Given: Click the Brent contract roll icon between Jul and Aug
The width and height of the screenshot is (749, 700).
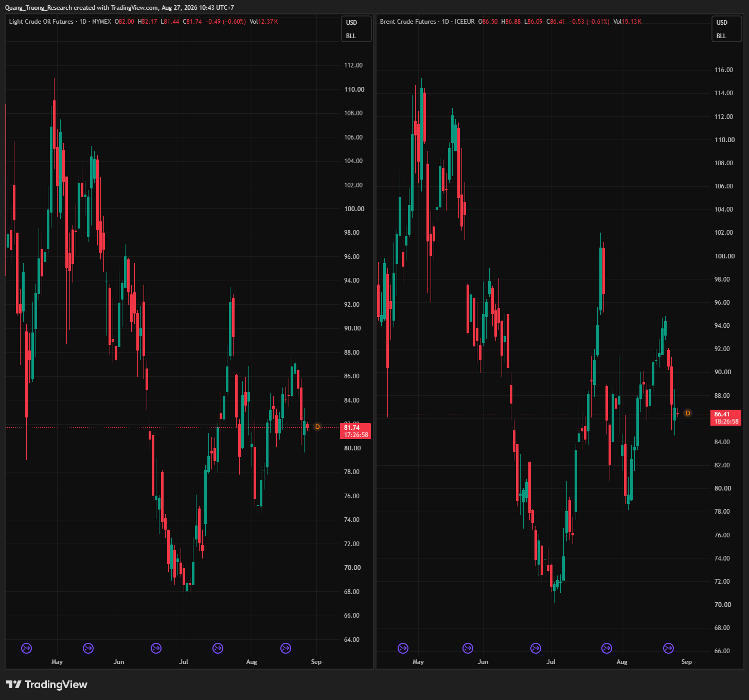Looking at the screenshot, I should pyautogui.click(x=607, y=648).
